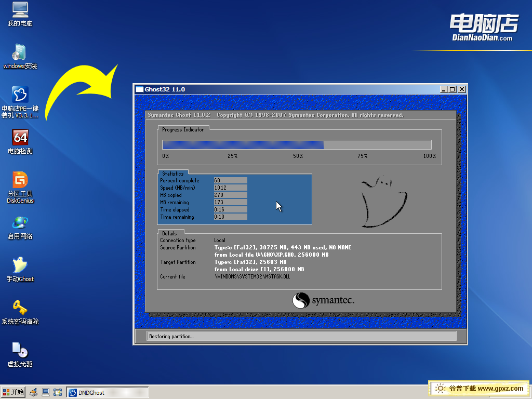Click the MB copied value 270
This screenshot has width=532, height=399.
(230, 195)
